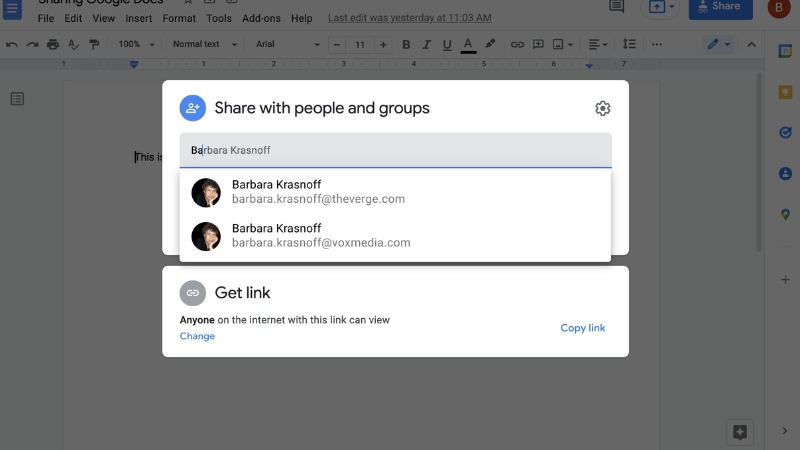Viewport: 800px width, 450px height.
Task: Show more toolbar options (three dots)
Action: [x=657, y=44]
